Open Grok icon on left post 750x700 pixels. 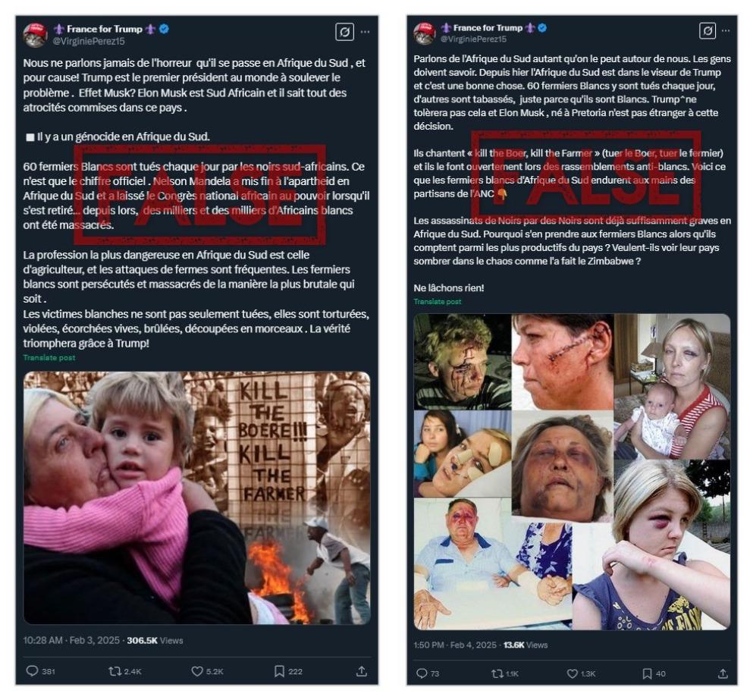coord(344,32)
